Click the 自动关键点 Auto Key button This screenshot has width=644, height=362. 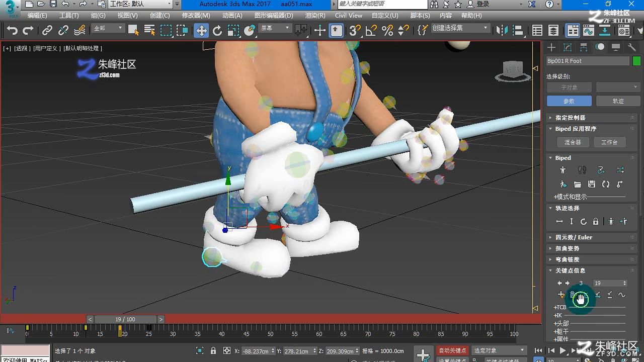452,350
